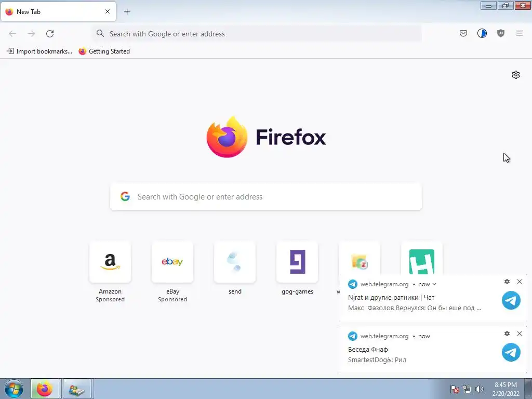532x399 pixels.
Task: Click the Google G logo in search box
Action: tap(125, 196)
